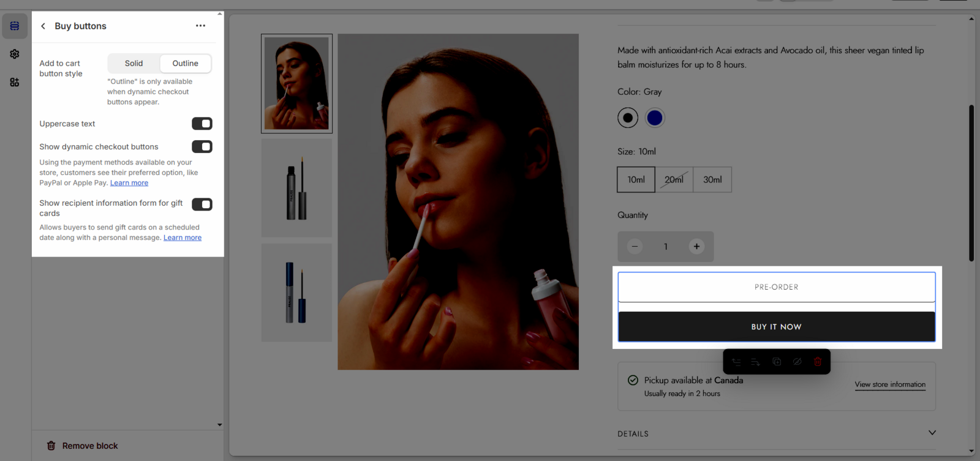Open View store information link
Image resolution: width=980 pixels, height=461 pixels.
890,384
